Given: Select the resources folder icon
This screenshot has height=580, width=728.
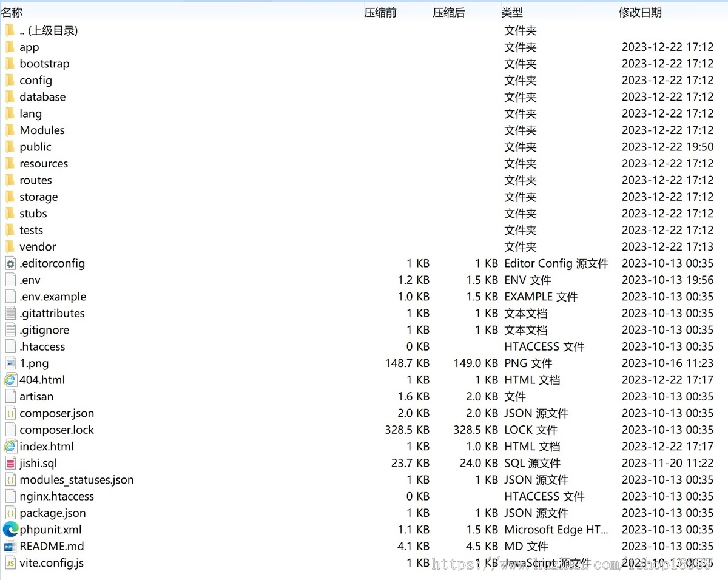Looking at the screenshot, I should click(10, 164).
